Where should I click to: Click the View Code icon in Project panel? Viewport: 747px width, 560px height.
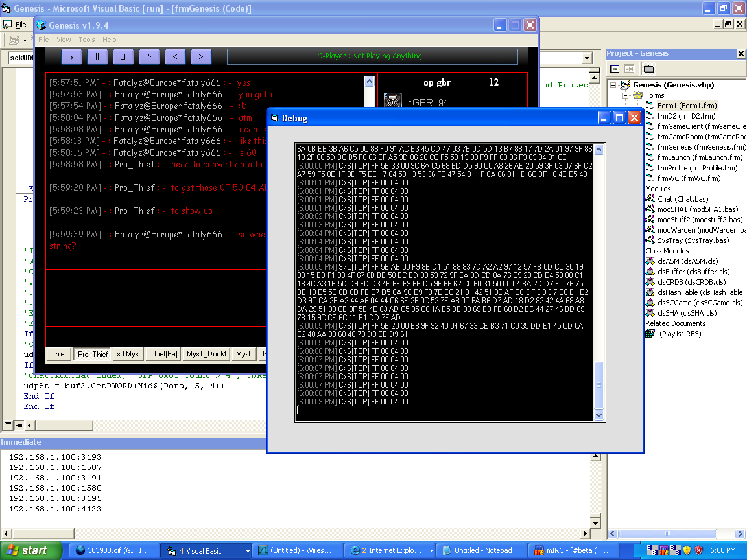(615, 69)
